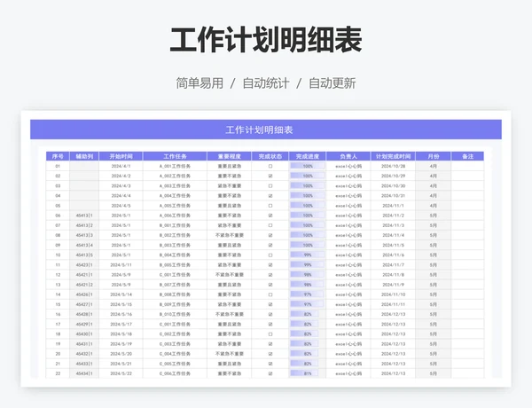Select the helper cell 45434|1
This screenshot has width=532, height=408.
click(x=84, y=373)
